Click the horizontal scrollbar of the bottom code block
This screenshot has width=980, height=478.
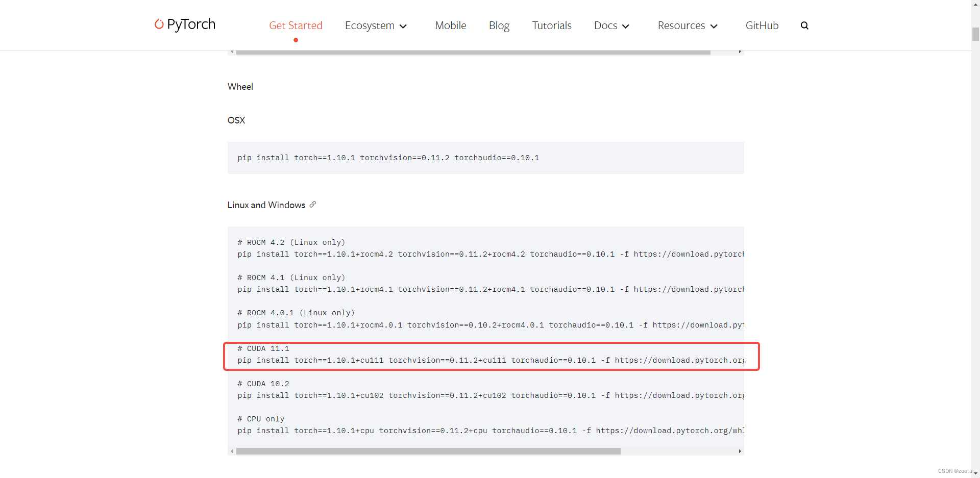click(429, 451)
